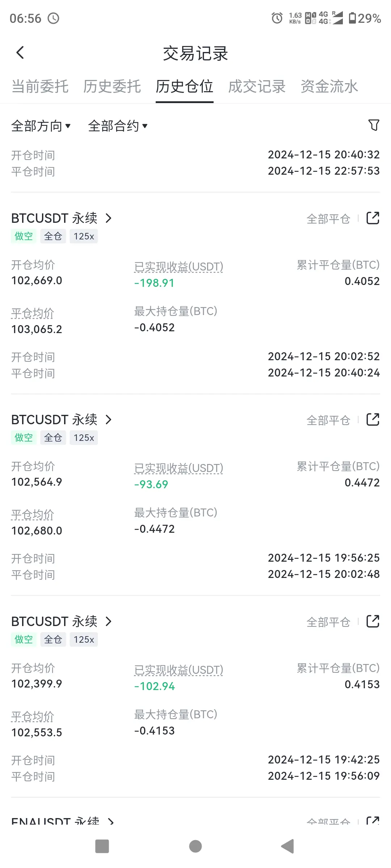Switch to 资金流水 tab
This screenshot has height=868, width=391.
click(329, 87)
